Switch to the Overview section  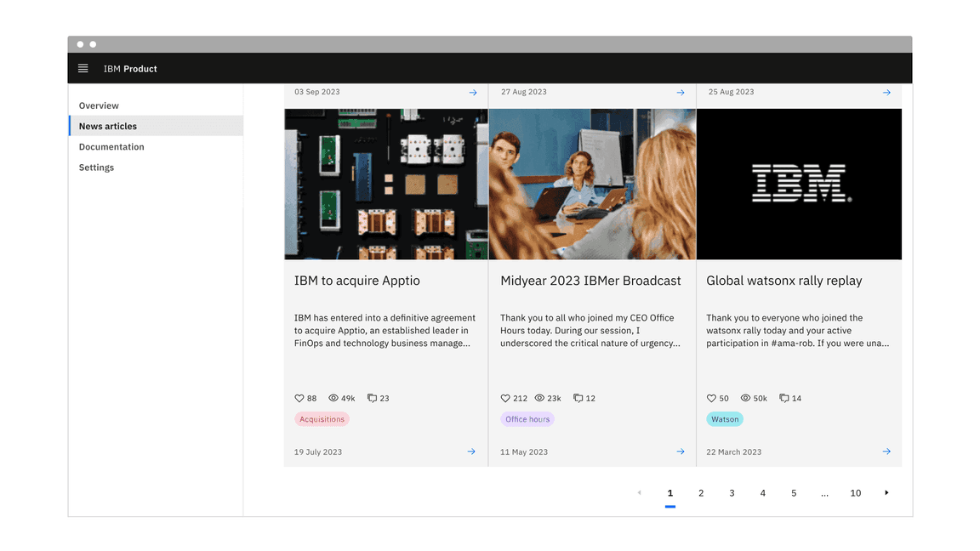click(x=99, y=105)
